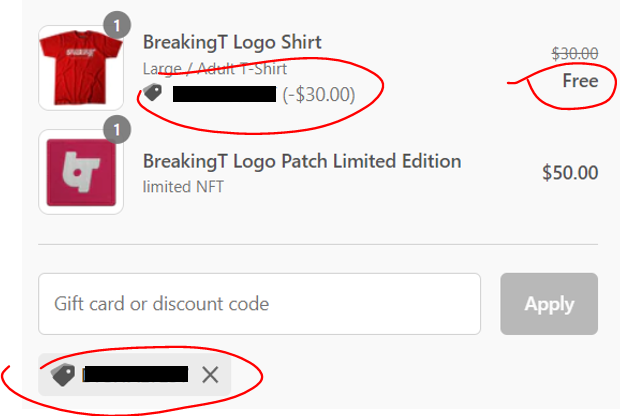Click the BreakingT Logo Patch Limited Edition title
Screen dimensions: 620x416
tap(302, 161)
